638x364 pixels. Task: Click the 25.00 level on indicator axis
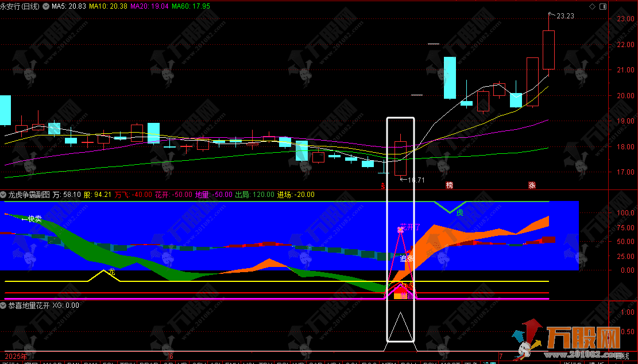pyautogui.click(x=625, y=256)
